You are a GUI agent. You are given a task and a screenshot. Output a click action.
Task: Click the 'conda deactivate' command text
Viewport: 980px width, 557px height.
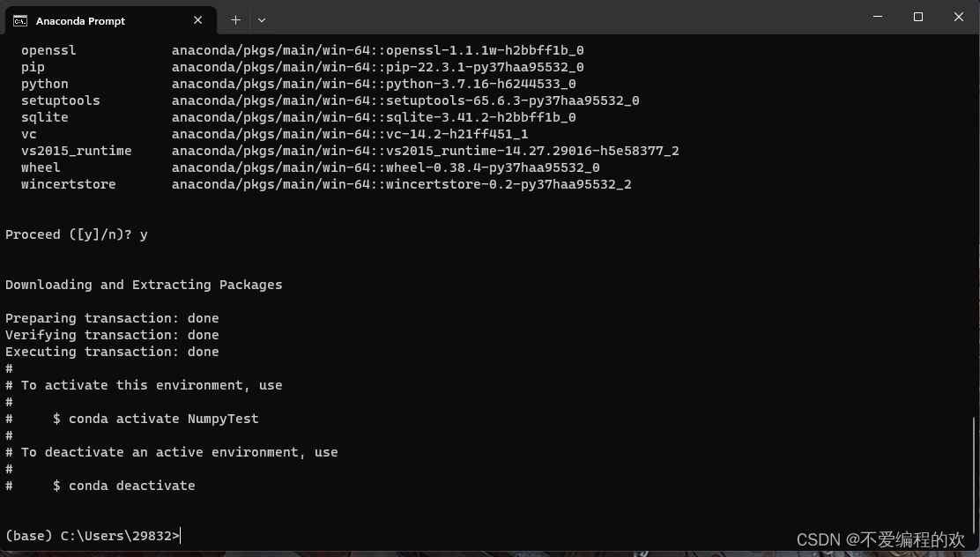131,486
